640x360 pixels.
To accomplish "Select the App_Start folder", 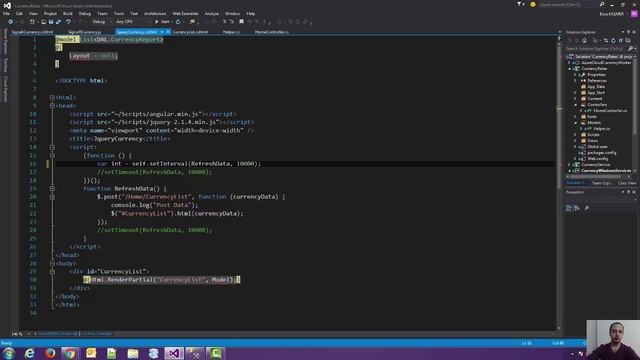I will coord(596,93).
